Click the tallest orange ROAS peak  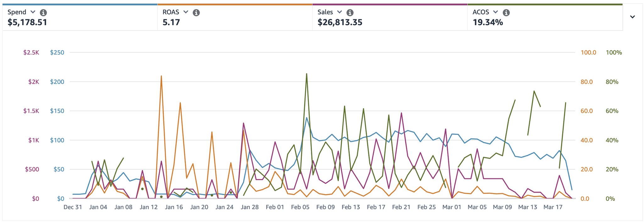pos(161,76)
